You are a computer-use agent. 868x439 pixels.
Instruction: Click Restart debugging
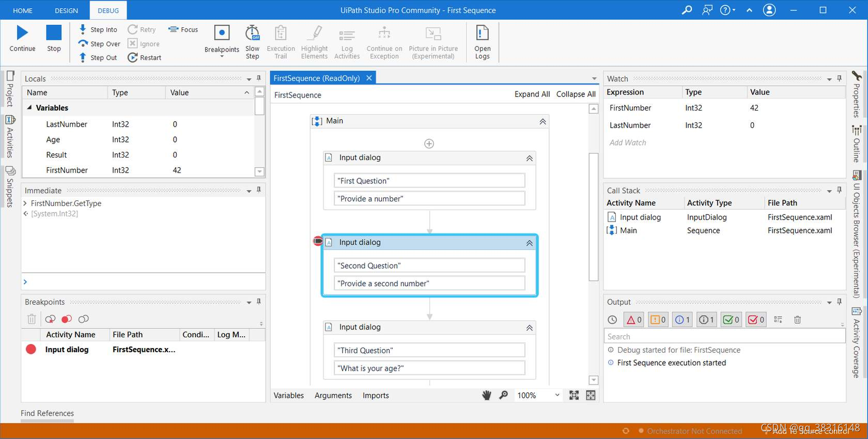[x=145, y=57]
